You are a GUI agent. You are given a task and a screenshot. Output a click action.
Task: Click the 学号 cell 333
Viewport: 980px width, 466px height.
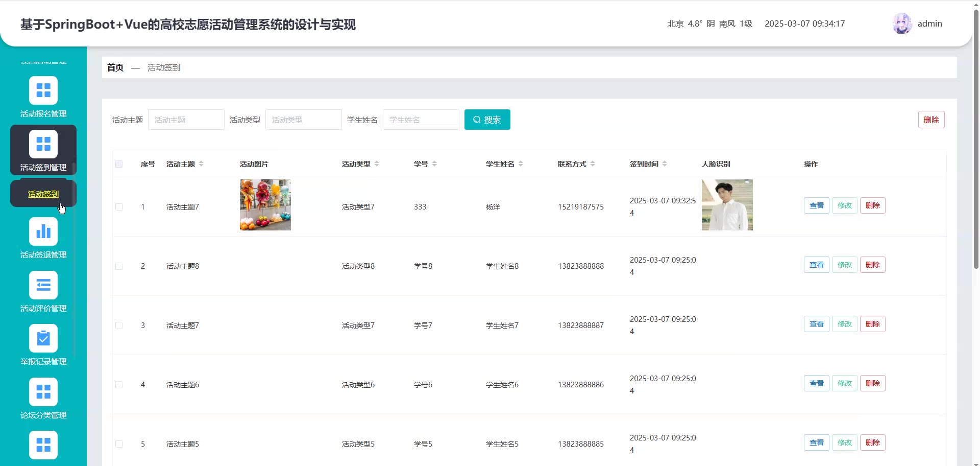click(420, 207)
